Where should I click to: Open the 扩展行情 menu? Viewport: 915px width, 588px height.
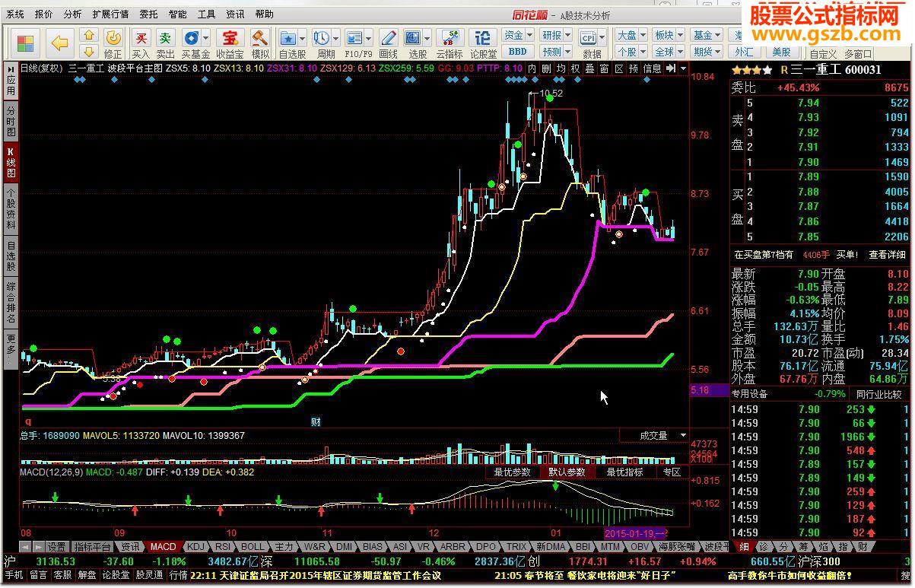(111, 14)
